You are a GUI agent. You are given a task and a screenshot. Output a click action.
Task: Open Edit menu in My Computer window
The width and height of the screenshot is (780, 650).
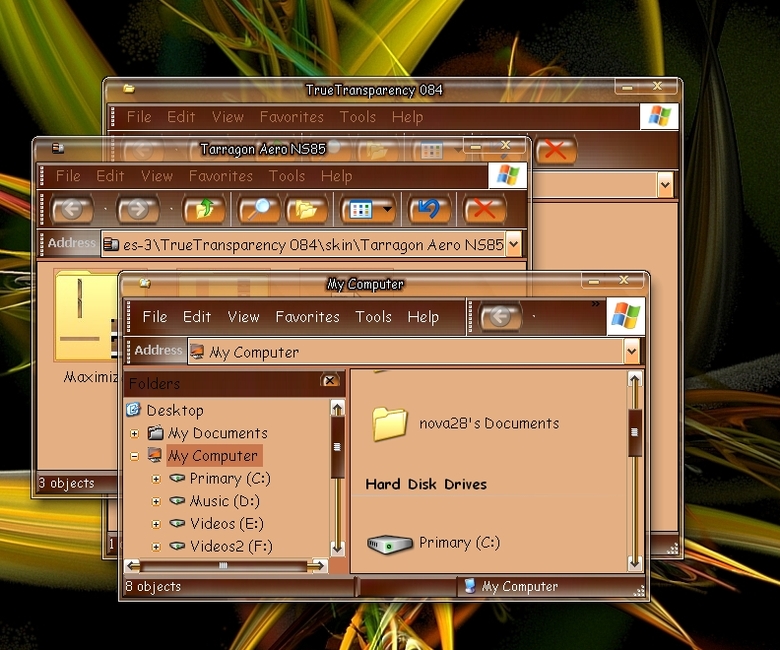pos(197,317)
